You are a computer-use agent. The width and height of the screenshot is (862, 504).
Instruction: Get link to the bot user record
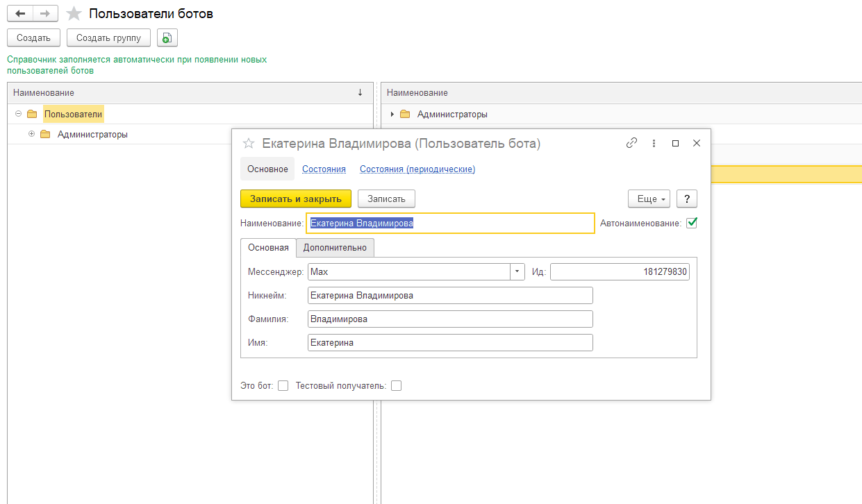[x=631, y=143]
